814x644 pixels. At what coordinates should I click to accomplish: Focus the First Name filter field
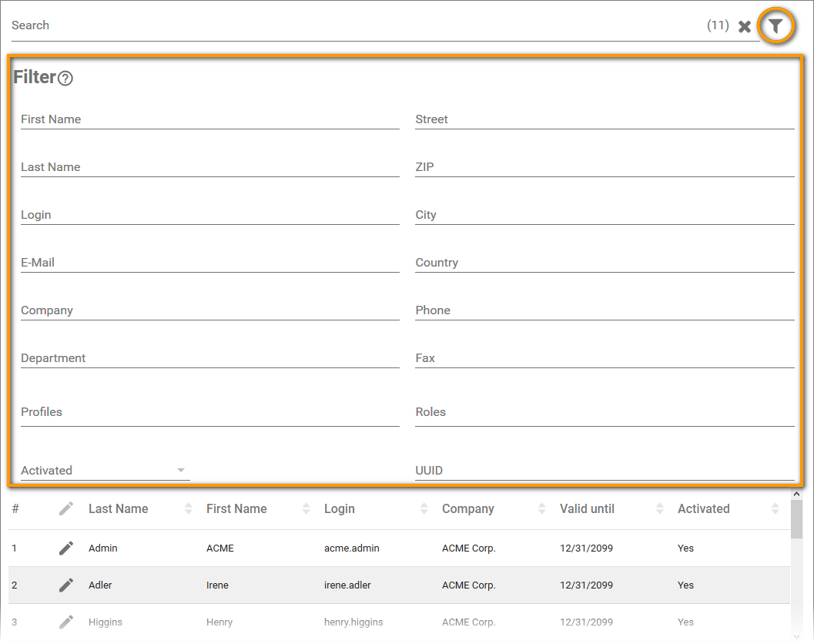coord(209,120)
